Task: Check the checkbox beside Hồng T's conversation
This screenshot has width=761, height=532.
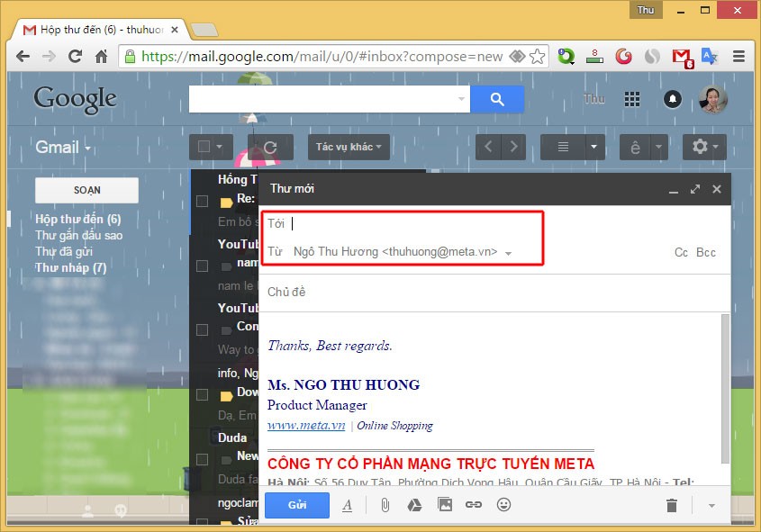Action: tap(201, 203)
